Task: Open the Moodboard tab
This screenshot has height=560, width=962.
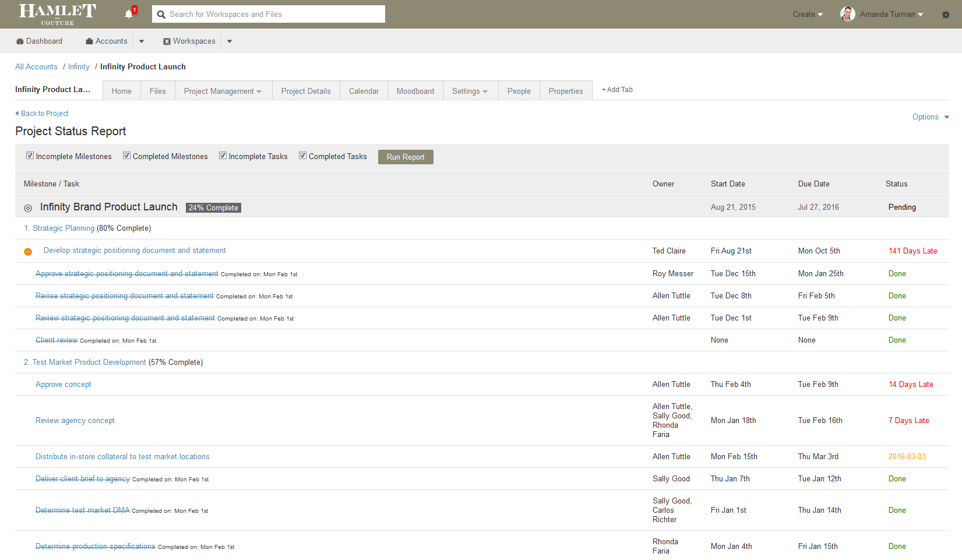Action: click(415, 91)
